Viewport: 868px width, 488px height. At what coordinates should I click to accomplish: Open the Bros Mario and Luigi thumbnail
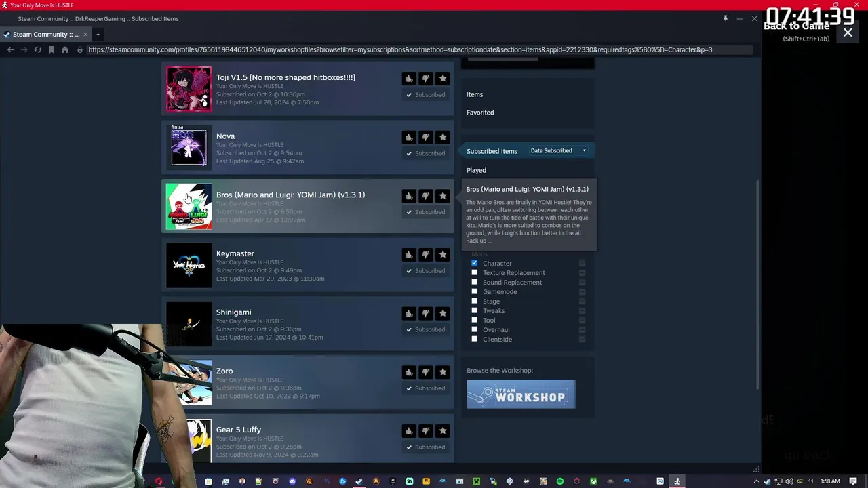tap(189, 207)
